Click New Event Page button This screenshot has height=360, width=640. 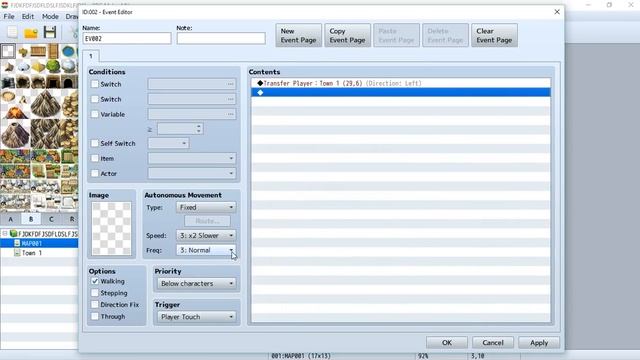(x=298, y=36)
